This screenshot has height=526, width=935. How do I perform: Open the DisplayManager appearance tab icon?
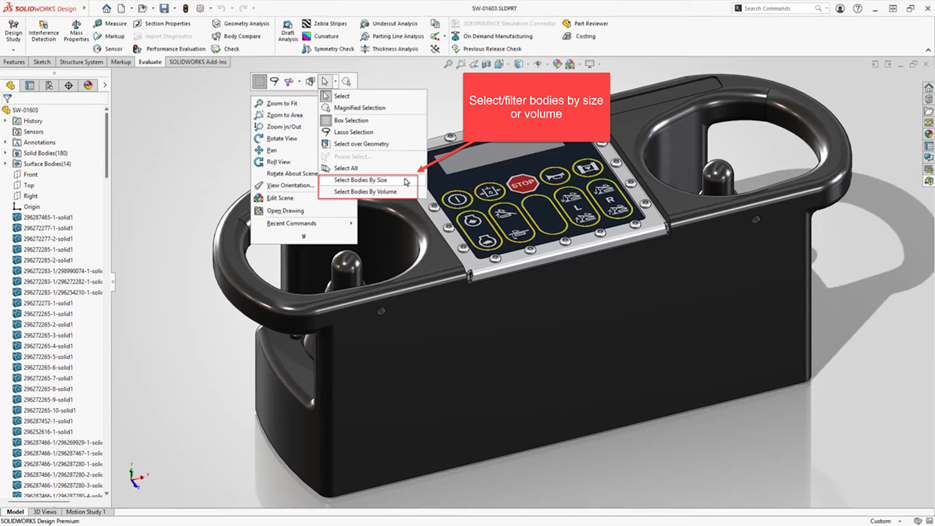pos(88,86)
